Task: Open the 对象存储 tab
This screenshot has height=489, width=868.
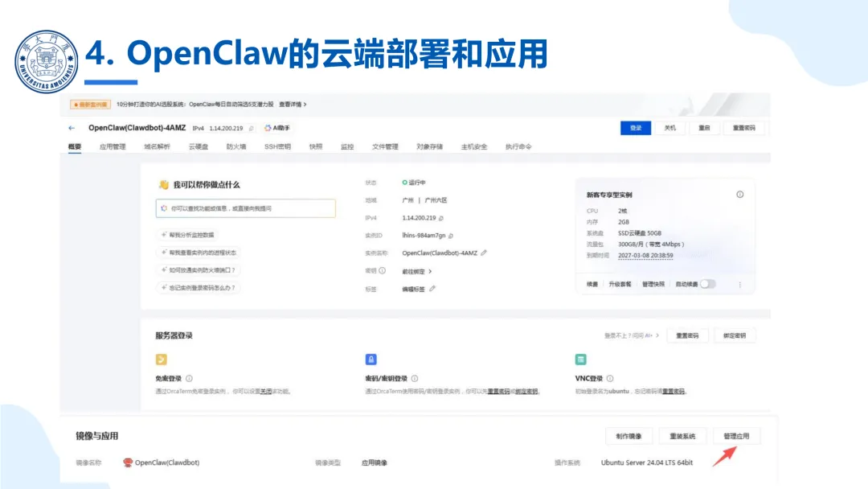Action: tap(429, 146)
